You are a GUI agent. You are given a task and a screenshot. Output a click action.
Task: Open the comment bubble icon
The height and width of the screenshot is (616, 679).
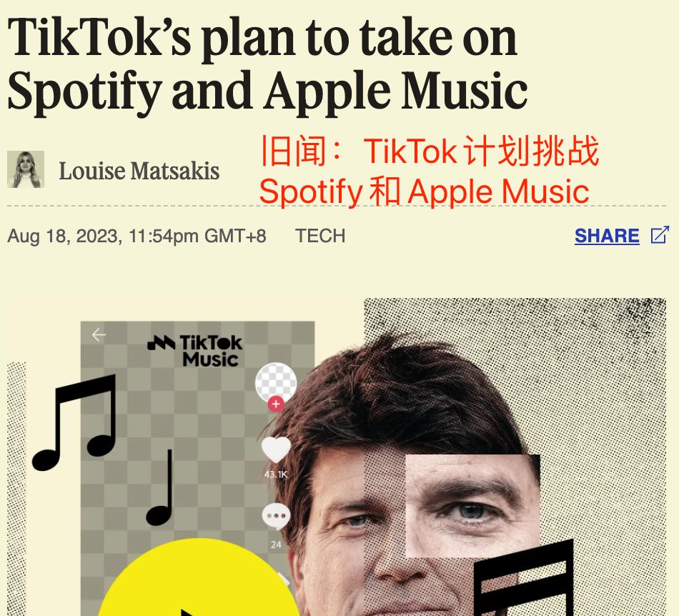(276, 516)
